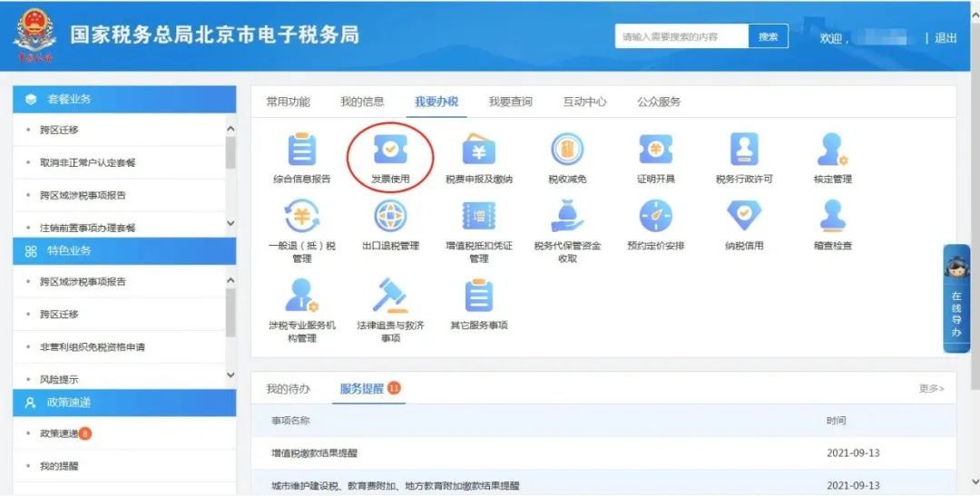The height and width of the screenshot is (496, 980).
Task: Open 税务行政许可 icon
Action: pos(744,150)
